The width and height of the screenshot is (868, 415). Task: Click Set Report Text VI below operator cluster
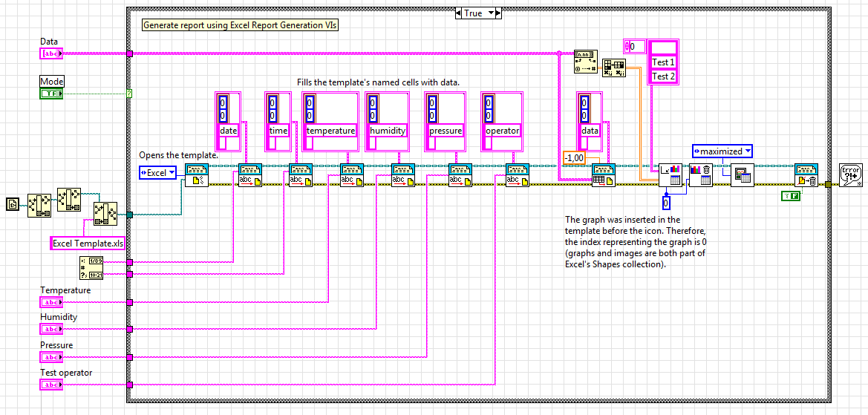(518, 175)
